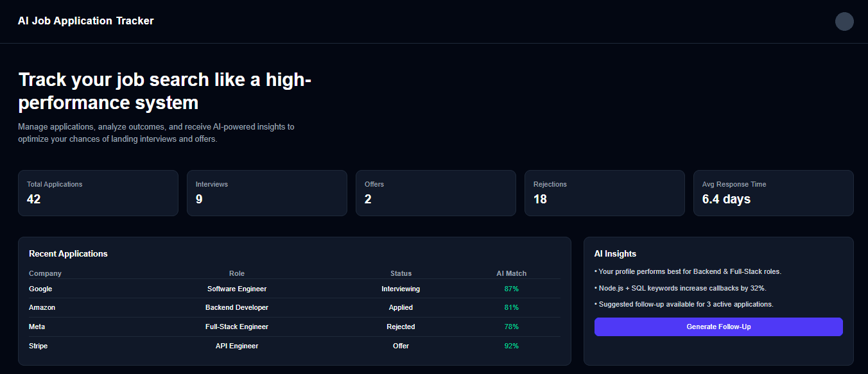The width and height of the screenshot is (868, 374).
Task: Check the Avg Response Time card
Action: point(773,192)
